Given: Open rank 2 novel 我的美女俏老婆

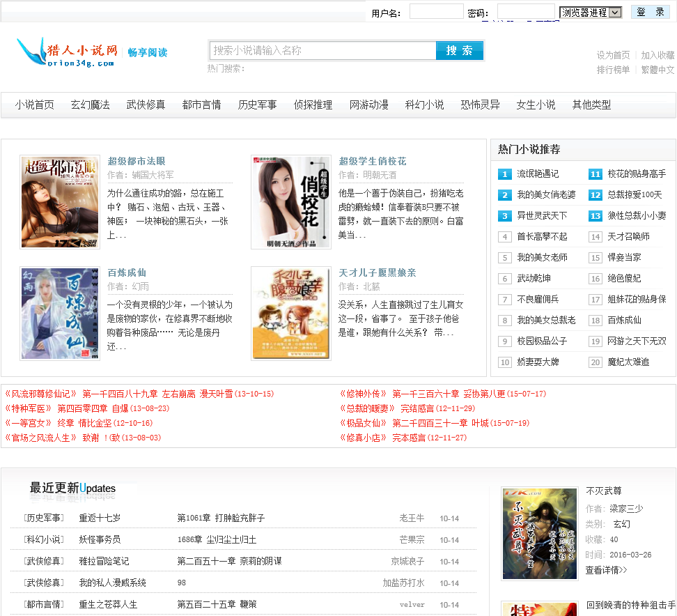Looking at the screenshot, I should tap(546, 195).
